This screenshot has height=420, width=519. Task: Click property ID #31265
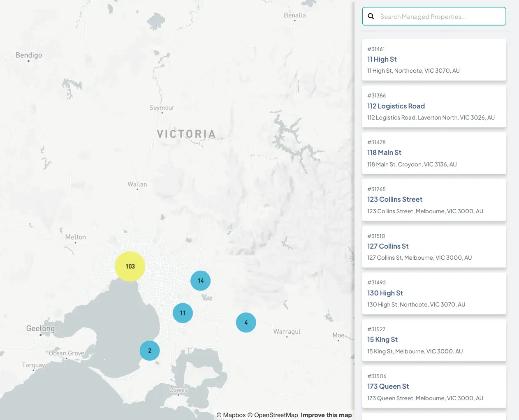point(376,189)
